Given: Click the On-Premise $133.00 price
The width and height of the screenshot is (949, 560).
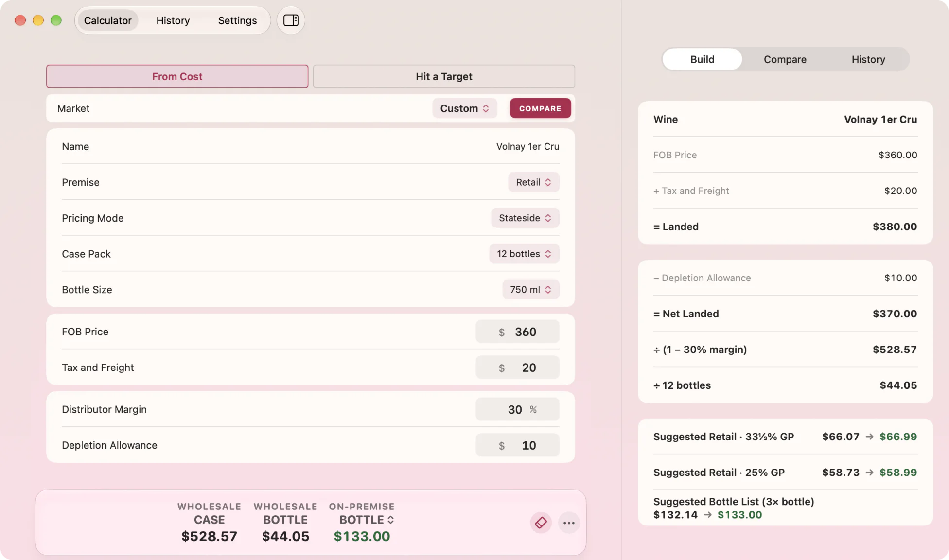Looking at the screenshot, I should point(362,536).
